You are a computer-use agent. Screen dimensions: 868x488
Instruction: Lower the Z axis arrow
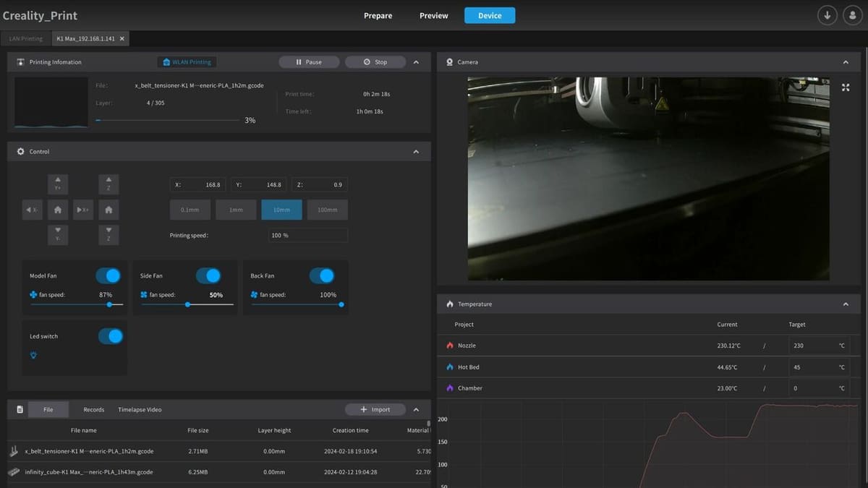point(109,234)
